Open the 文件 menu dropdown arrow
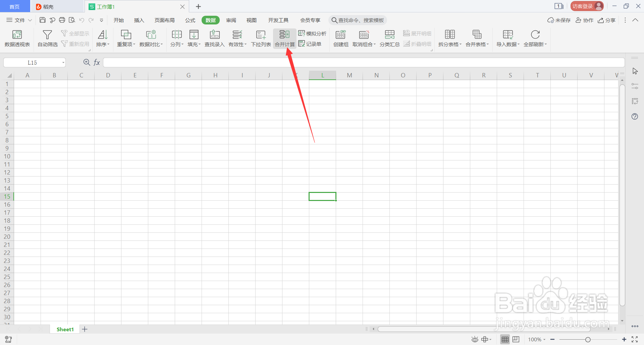This screenshot has width=644, height=345. point(30,20)
